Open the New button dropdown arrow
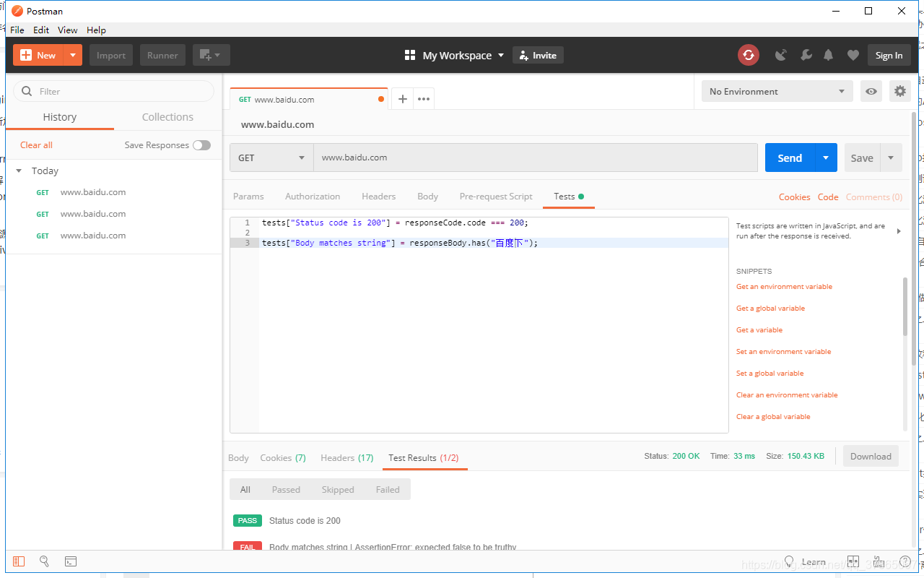 pos(73,55)
